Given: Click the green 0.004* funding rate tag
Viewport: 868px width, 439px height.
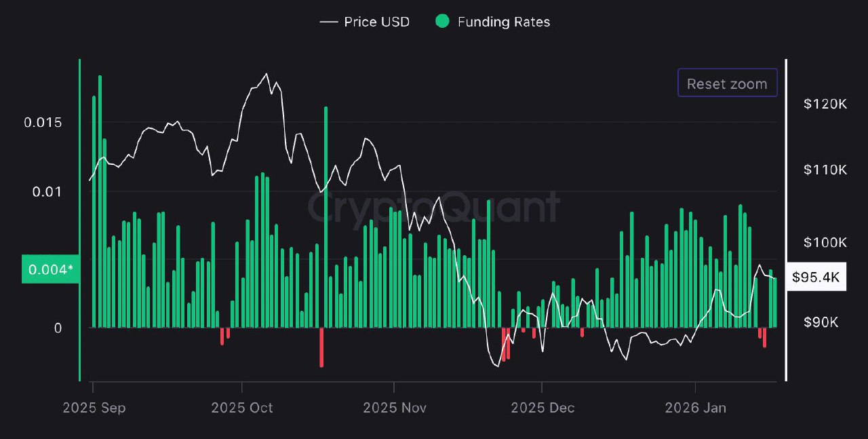Looking at the screenshot, I should tap(50, 270).
